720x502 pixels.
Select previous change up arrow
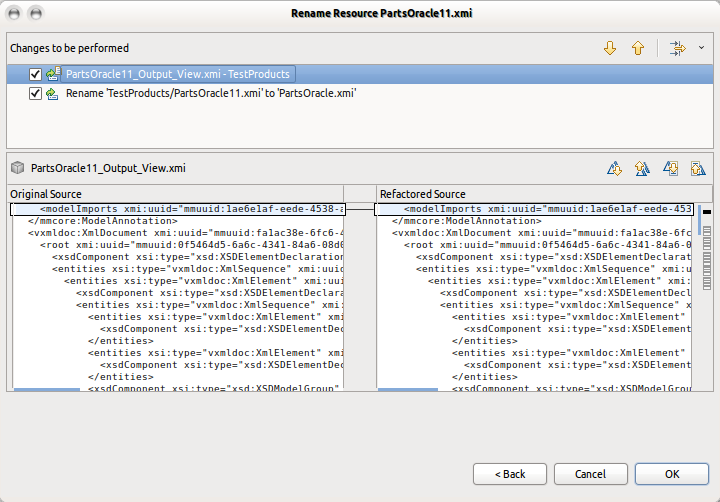pos(637,48)
